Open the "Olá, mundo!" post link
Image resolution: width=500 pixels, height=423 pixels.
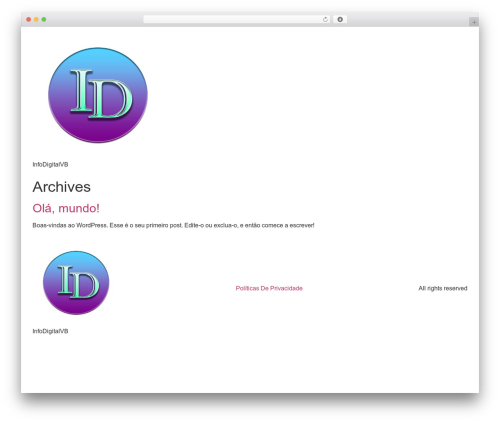[66, 208]
